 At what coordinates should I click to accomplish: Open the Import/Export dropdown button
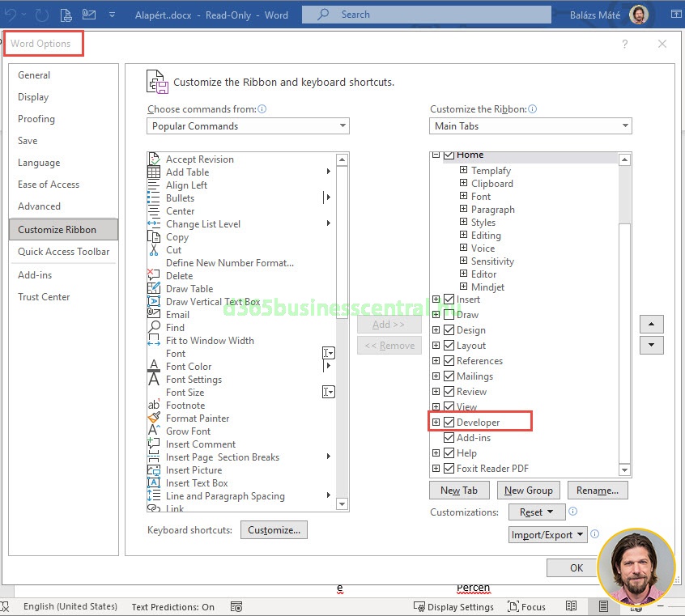[x=547, y=535]
